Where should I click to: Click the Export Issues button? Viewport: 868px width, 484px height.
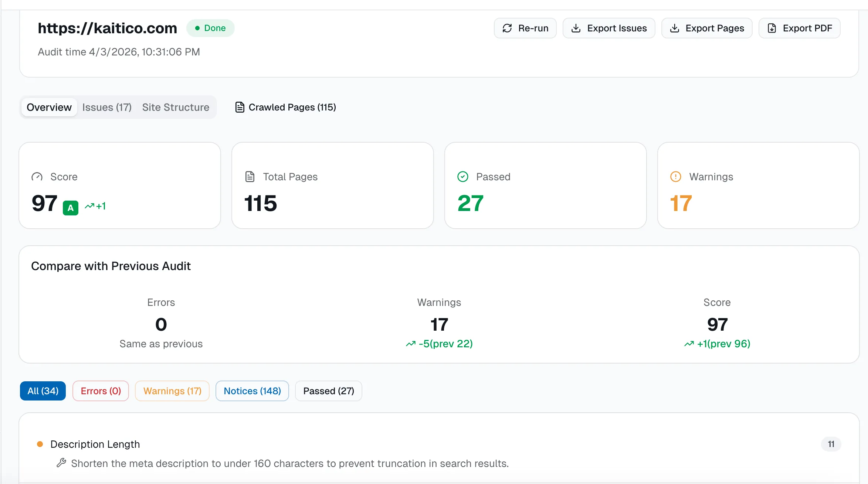pos(609,28)
